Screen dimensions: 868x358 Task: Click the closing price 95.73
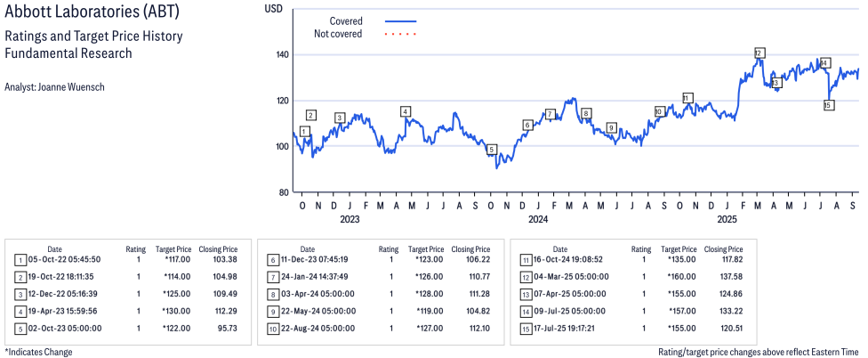click(x=228, y=328)
